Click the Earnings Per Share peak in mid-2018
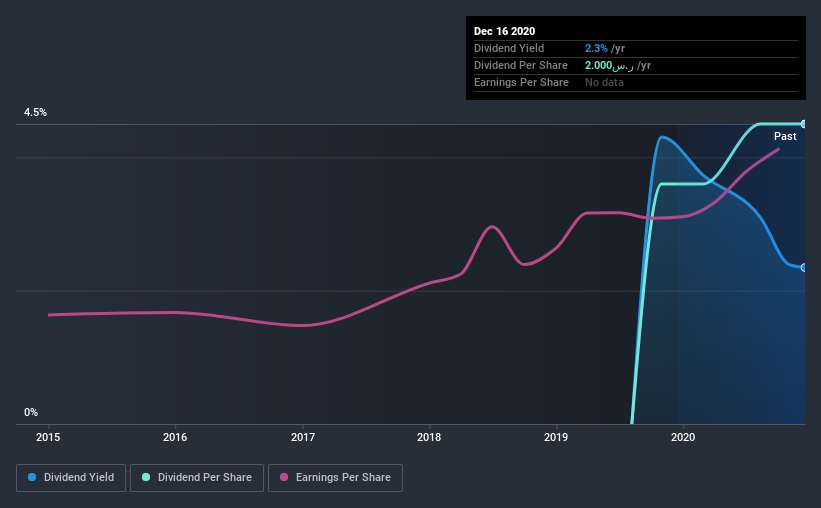Image resolution: width=821 pixels, height=508 pixels. (492, 227)
